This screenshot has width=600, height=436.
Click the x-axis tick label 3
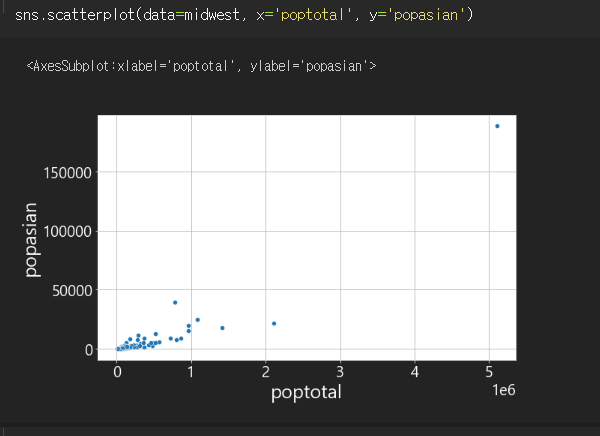click(x=340, y=372)
